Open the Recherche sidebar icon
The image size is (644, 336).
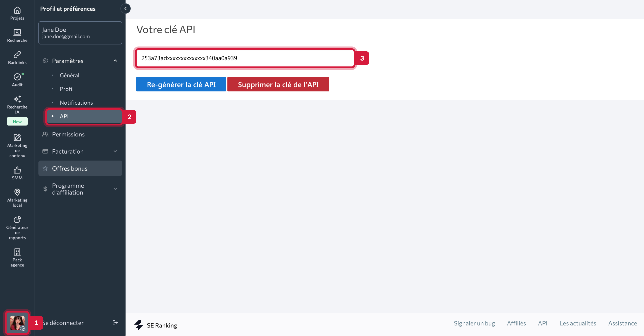pyautogui.click(x=17, y=32)
